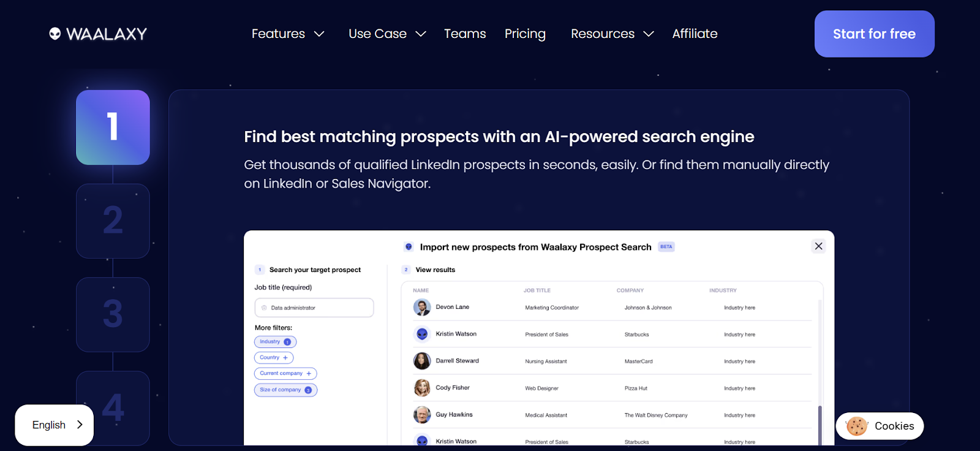Viewport: 980px width, 451px height.
Task: Expand the Resources dropdown
Action: 612,34
